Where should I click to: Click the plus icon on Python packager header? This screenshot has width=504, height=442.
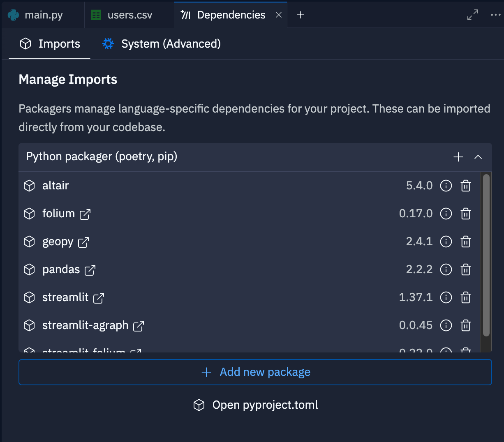pos(458,157)
